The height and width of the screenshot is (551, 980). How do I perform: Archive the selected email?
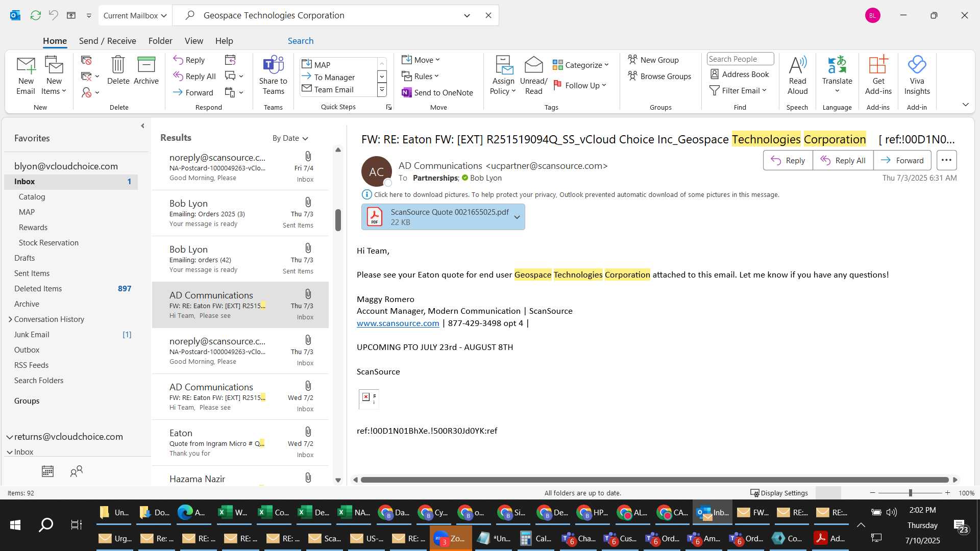pyautogui.click(x=146, y=70)
